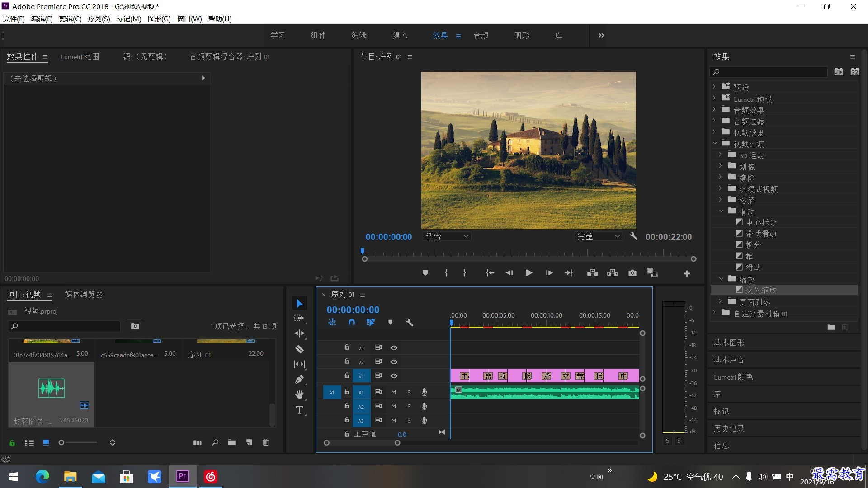Expand the 3D 运动 folder
Viewport: 868px width, 488px height.
click(720, 155)
